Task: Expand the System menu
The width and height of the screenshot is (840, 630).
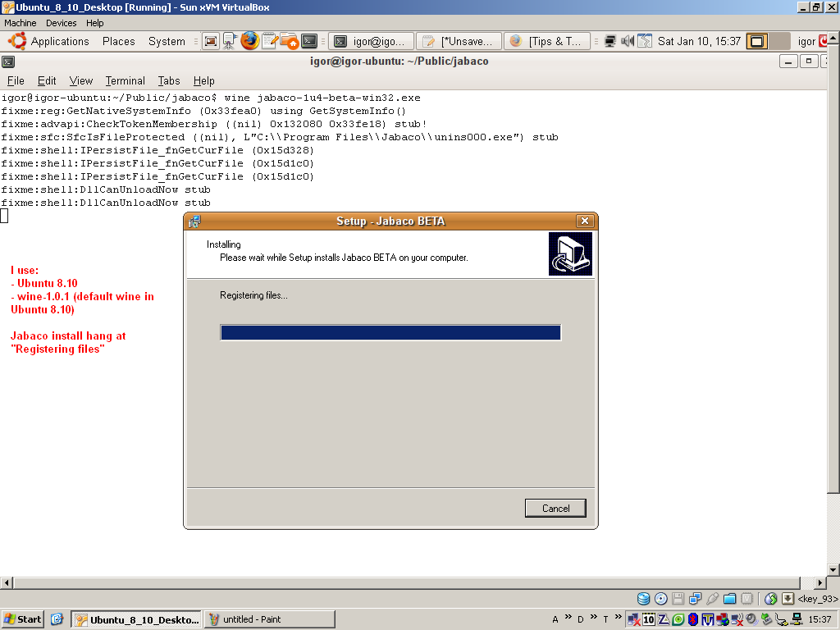Action: [x=167, y=41]
